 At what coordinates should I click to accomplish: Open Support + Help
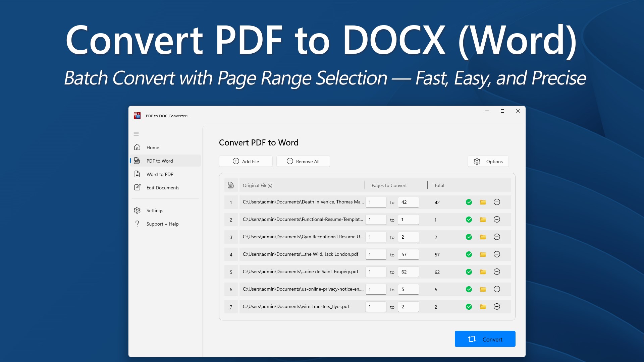[162, 224]
